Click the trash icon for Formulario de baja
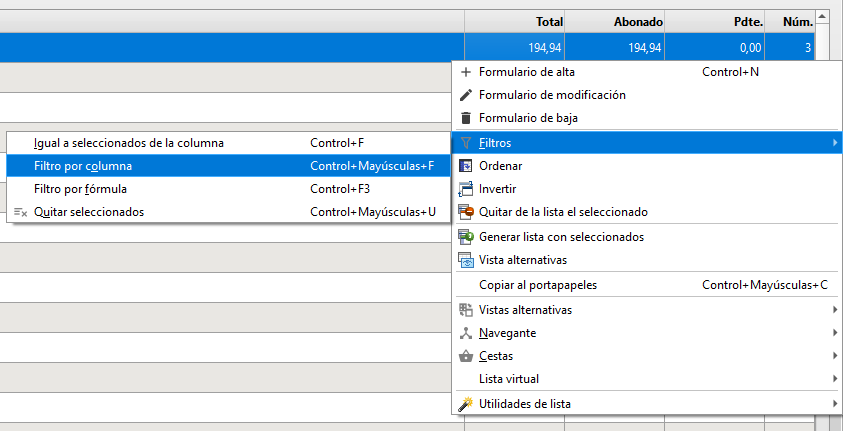The height and width of the screenshot is (431, 843). pos(465,118)
